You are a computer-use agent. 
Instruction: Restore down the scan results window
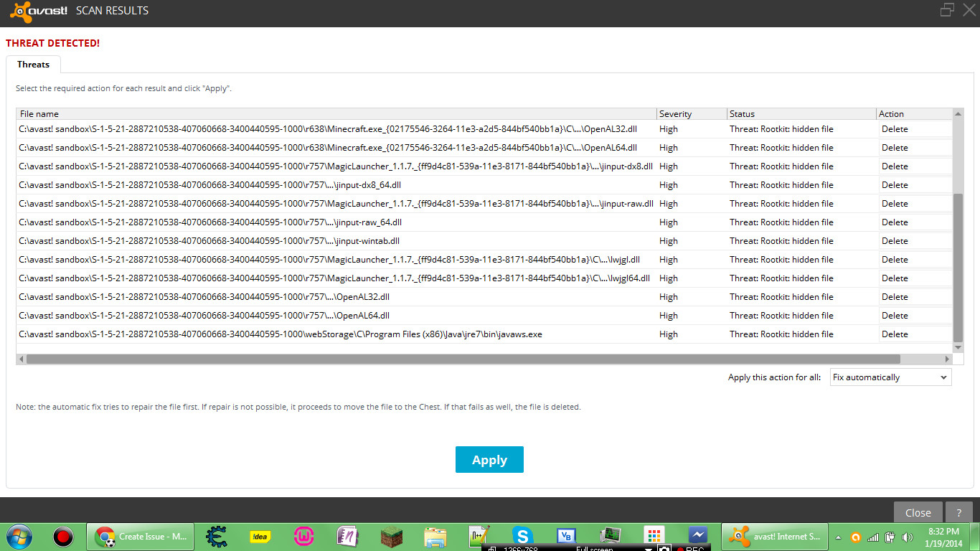pyautogui.click(x=948, y=10)
